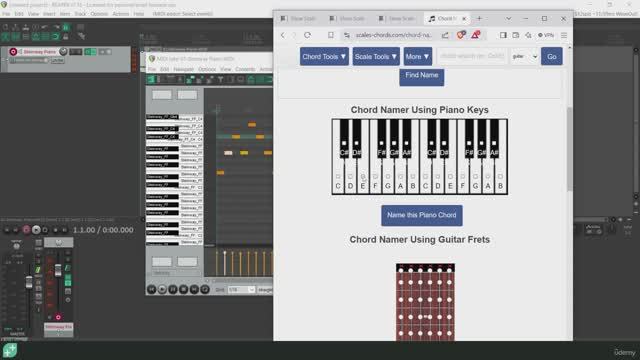
Task: Open the Brave Rewards triangle icon
Action: tap(476, 35)
